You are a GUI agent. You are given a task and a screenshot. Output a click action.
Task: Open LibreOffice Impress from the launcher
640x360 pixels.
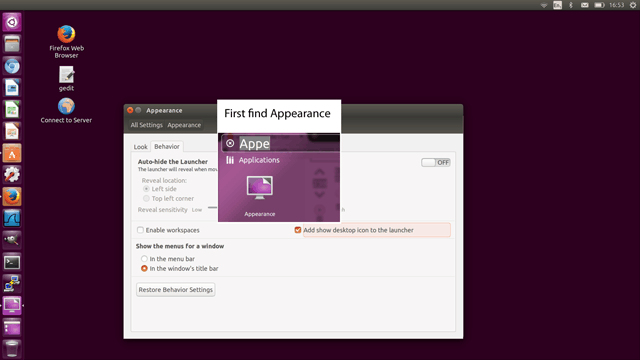(12, 131)
